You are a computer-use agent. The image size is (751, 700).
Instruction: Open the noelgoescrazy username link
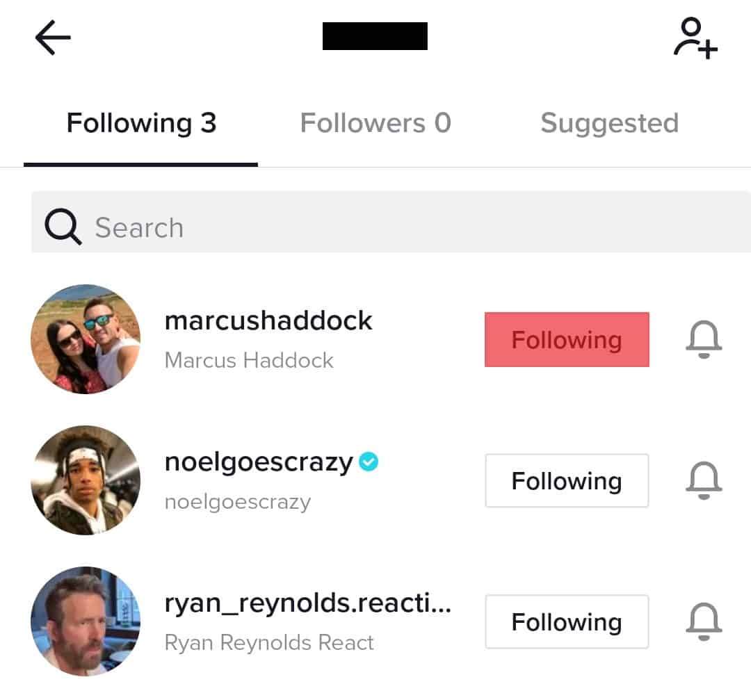(259, 462)
